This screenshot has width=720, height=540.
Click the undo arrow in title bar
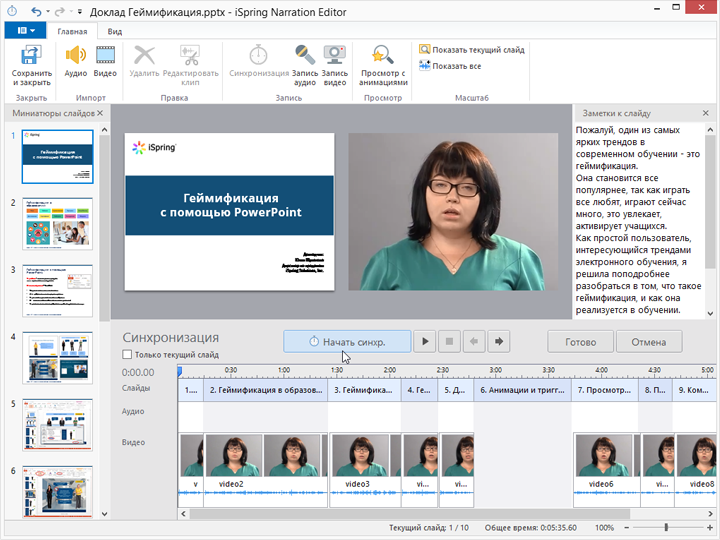pos(36,11)
